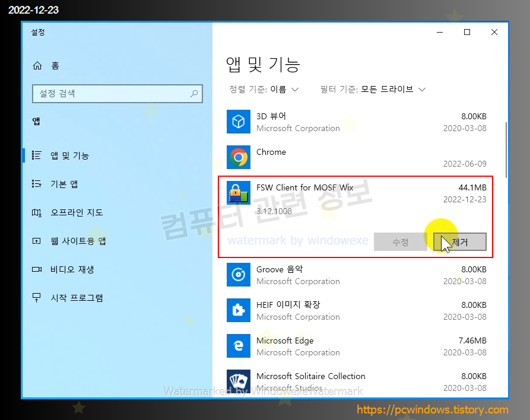530x420 pixels.
Task: Click the 7.46MB size of Edge
Action: click(472, 341)
